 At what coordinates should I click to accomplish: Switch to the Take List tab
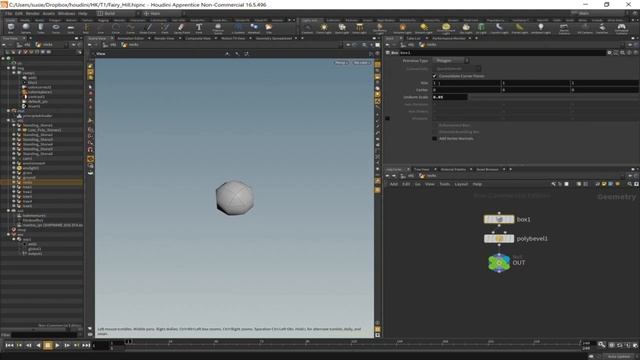[413, 38]
